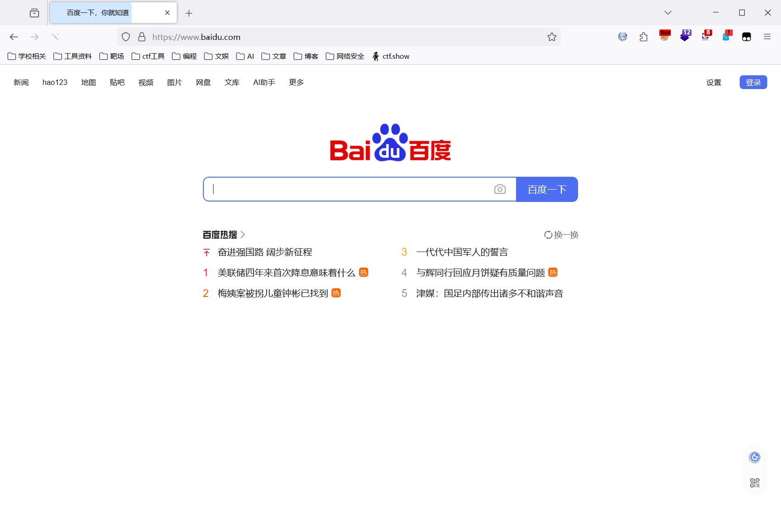Stop loading the page
The width and height of the screenshot is (781, 532).
tap(56, 37)
